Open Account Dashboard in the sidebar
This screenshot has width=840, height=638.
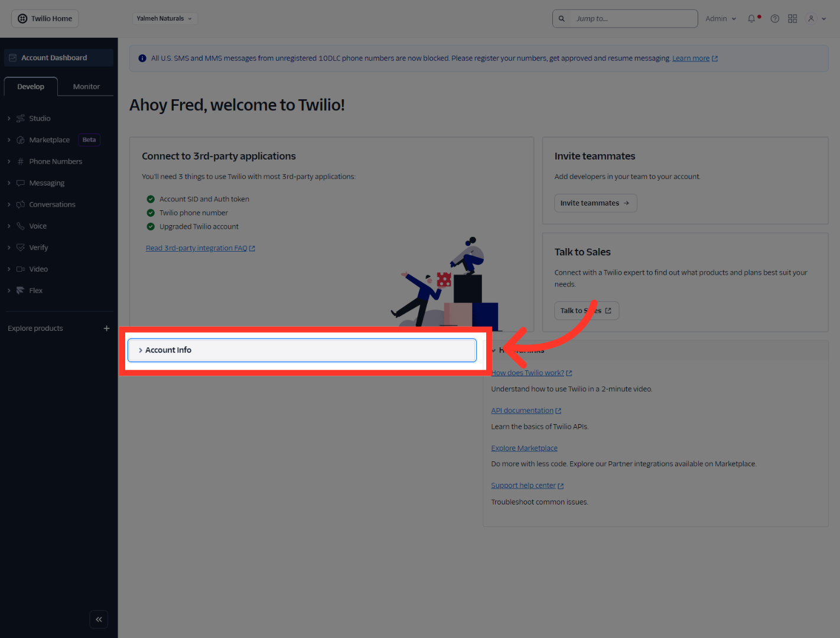click(x=58, y=58)
